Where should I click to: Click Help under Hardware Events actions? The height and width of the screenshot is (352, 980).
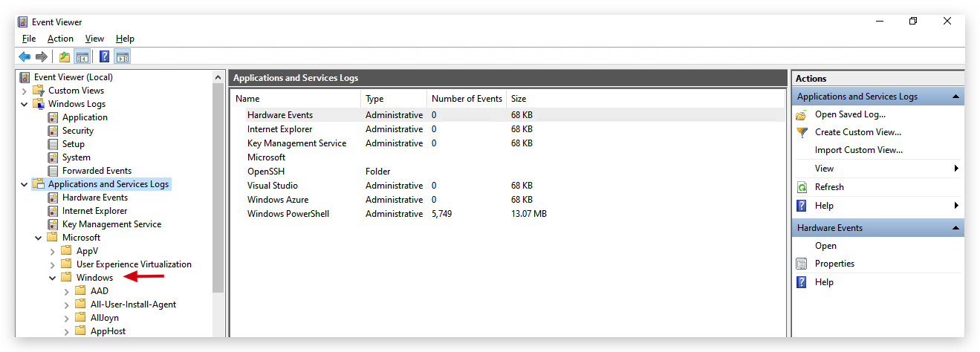pyautogui.click(x=824, y=282)
